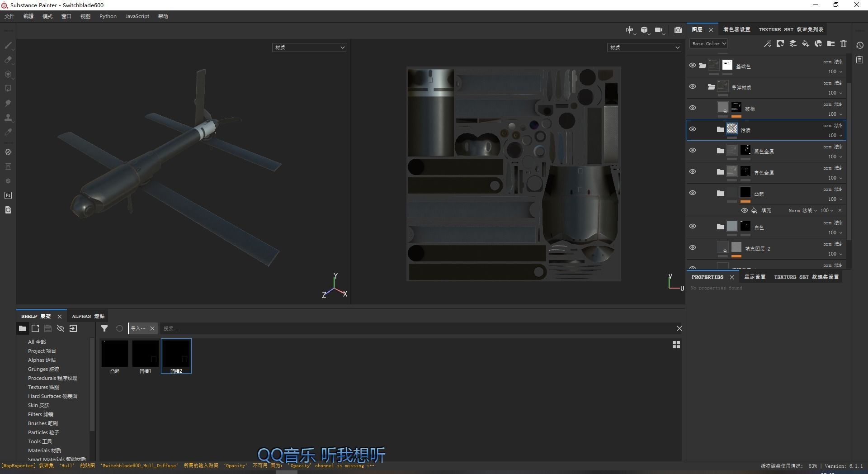This screenshot has width=868, height=474.
Task: Open 3D viewport 材质 display dropdown
Action: click(309, 47)
